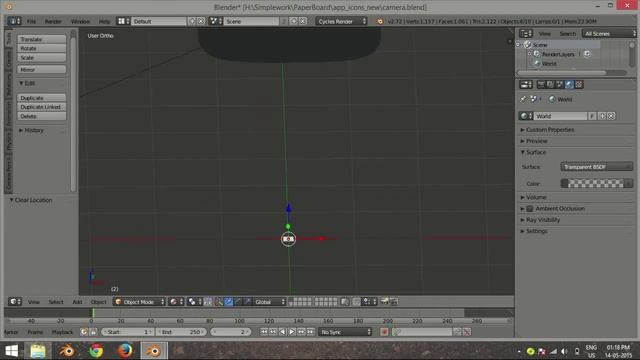Open the All Scenes outliner dropdown
The width and height of the screenshot is (640, 360).
pyautogui.click(x=610, y=33)
